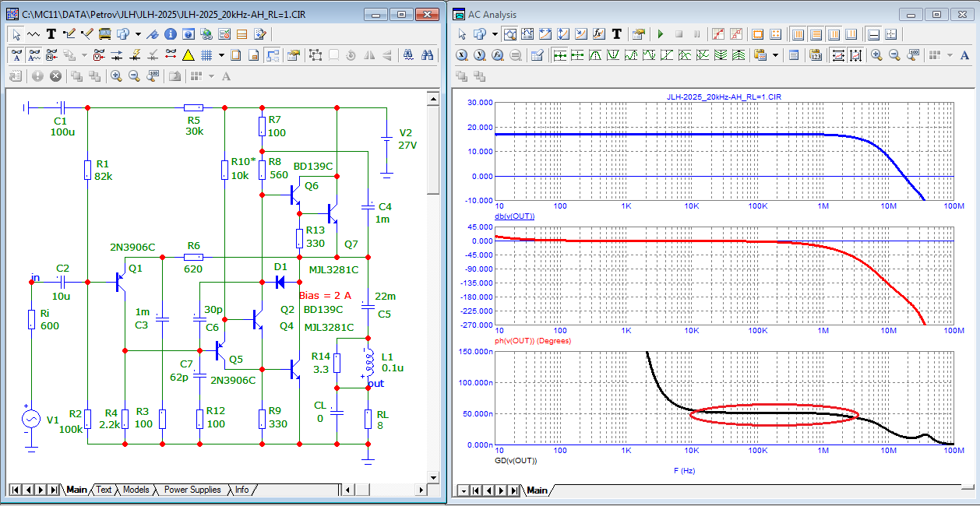Zoom out in the AC Analysis window
980x506 pixels.
[894, 55]
